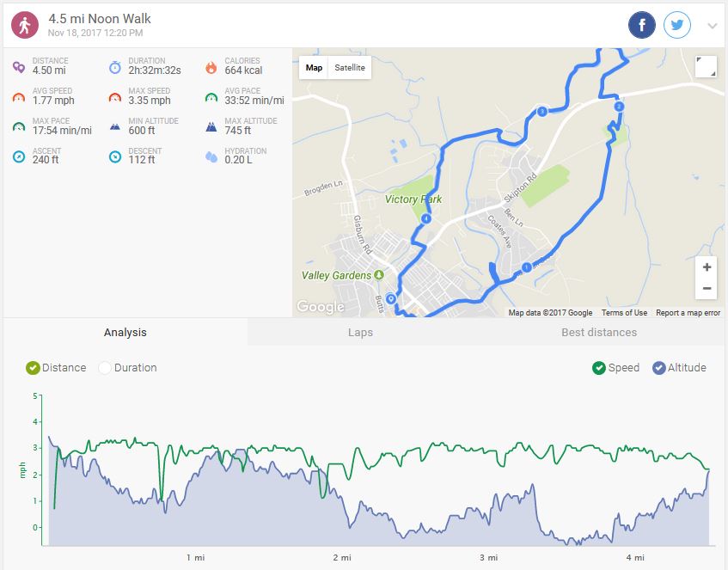This screenshot has width=728, height=570.
Task: Click the calories flame icon
Action: pos(211,67)
